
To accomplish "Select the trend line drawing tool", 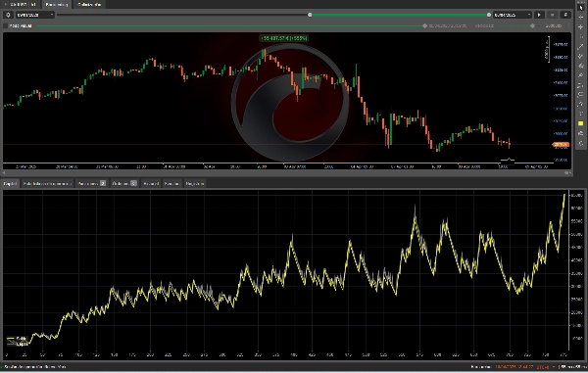I will click(x=581, y=46).
